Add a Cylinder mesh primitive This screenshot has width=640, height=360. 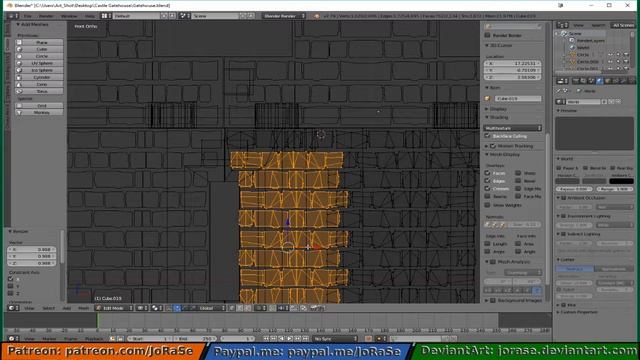pyautogui.click(x=39, y=77)
